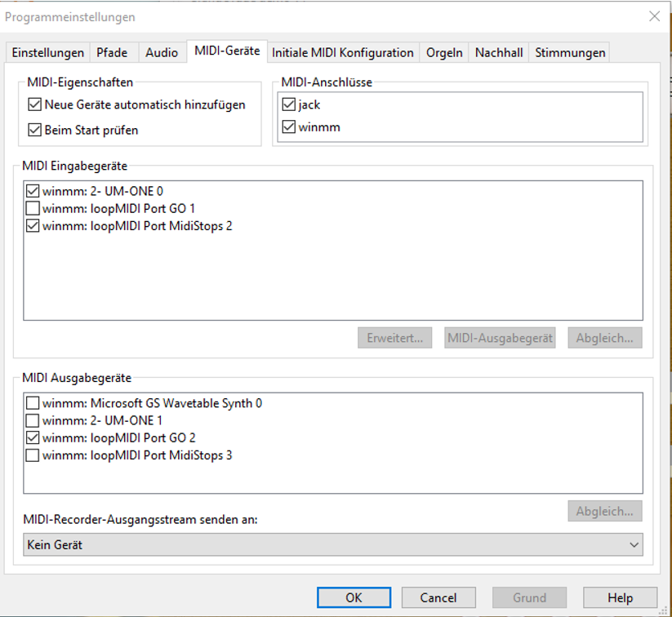Viewport: 672px width, 617px height.
Task: Select 'loopMIDI Port MidiStops 2' input entry
Action: coord(137,226)
